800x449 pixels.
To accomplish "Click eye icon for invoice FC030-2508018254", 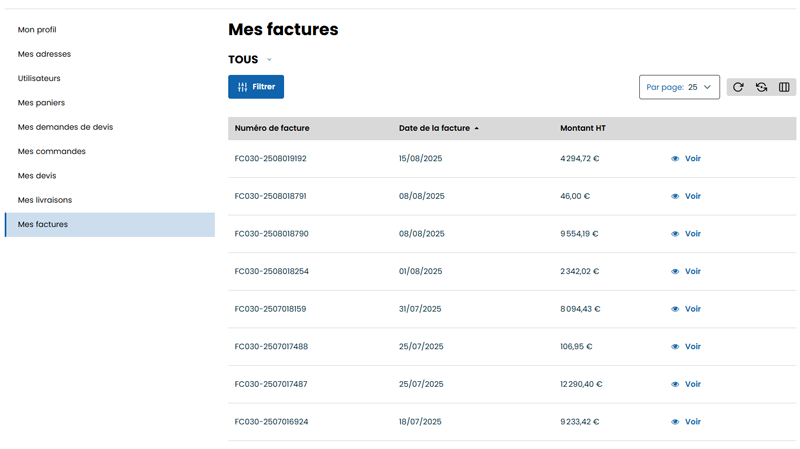I will [675, 271].
